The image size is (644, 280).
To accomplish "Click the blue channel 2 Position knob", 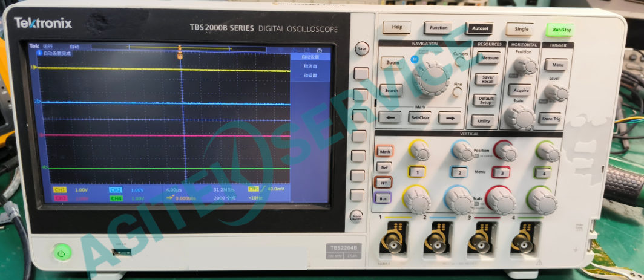I will tap(462, 151).
